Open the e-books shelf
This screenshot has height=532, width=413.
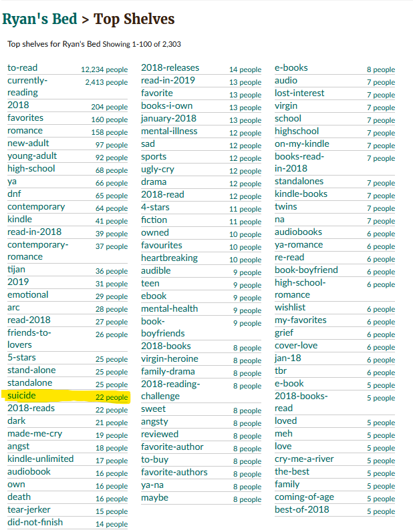coord(291,68)
